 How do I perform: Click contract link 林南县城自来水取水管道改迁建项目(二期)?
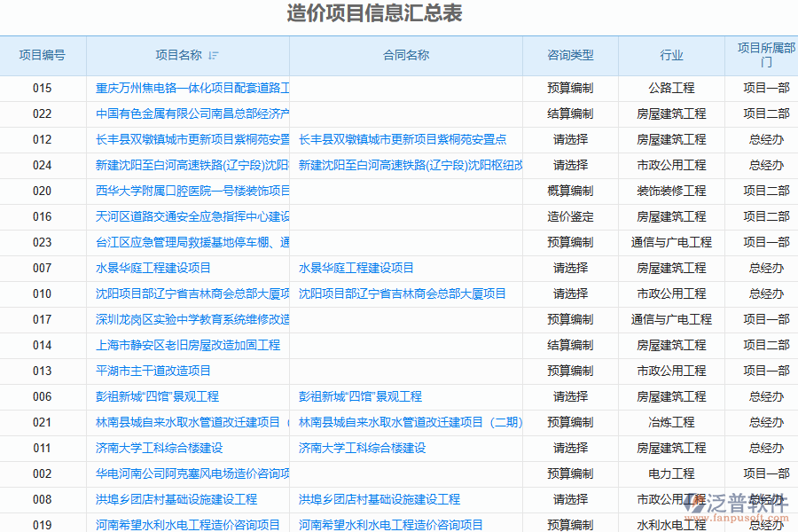click(410, 422)
